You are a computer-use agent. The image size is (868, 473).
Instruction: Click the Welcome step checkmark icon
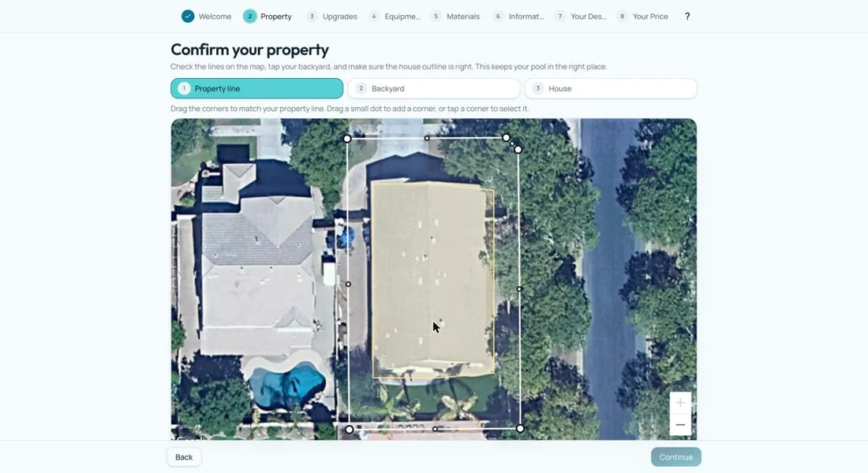point(188,16)
